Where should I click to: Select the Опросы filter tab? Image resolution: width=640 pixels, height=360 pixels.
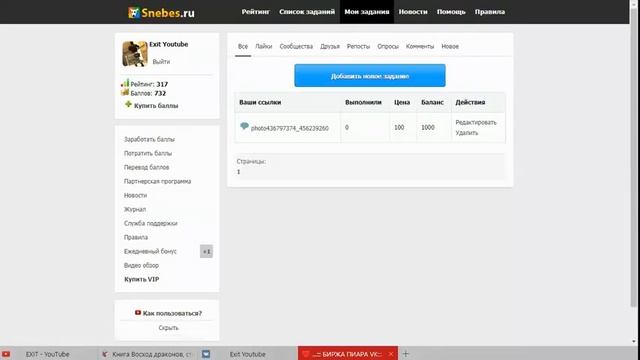(x=388, y=47)
